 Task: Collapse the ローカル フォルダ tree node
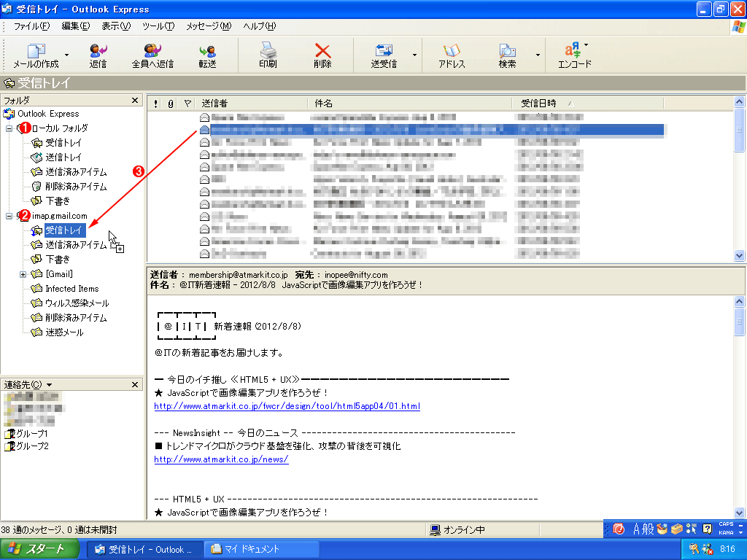coord(9,128)
